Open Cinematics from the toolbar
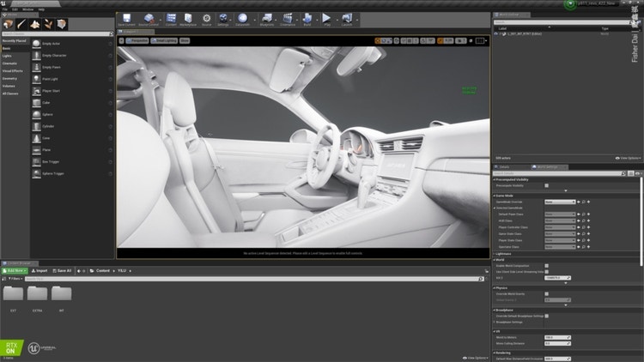This screenshot has width=644, height=362. tap(287, 18)
